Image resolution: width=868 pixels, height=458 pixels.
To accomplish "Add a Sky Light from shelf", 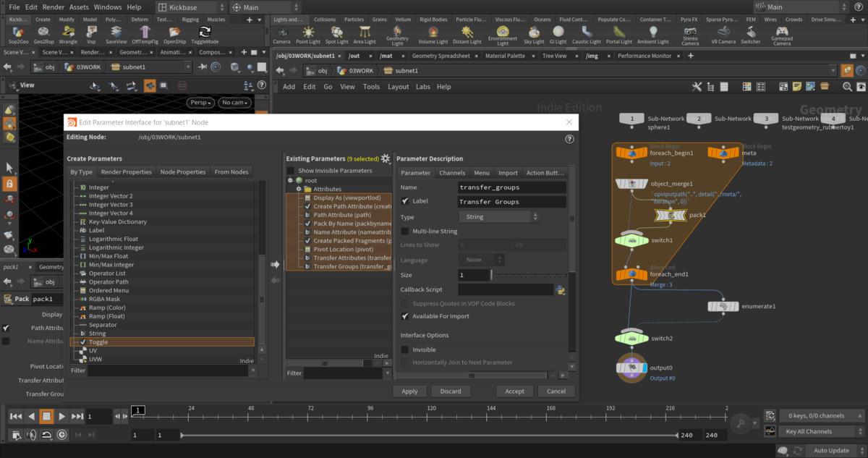I will 534,34.
